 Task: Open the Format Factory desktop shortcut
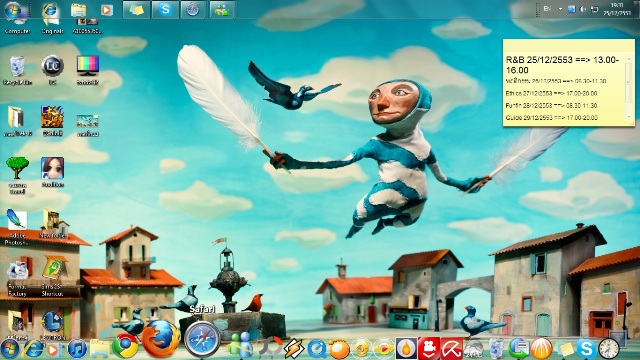pyautogui.click(x=17, y=279)
